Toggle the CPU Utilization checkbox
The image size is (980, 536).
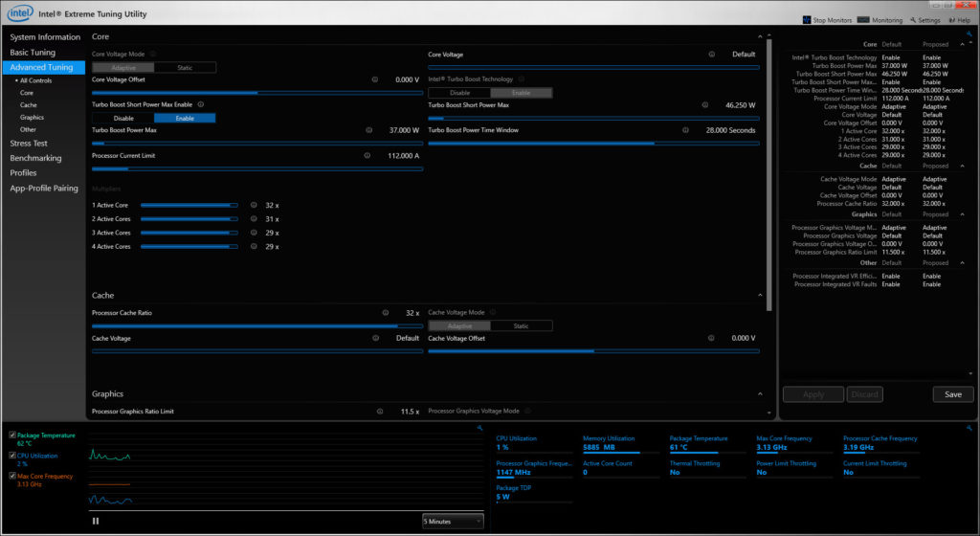point(12,456)
